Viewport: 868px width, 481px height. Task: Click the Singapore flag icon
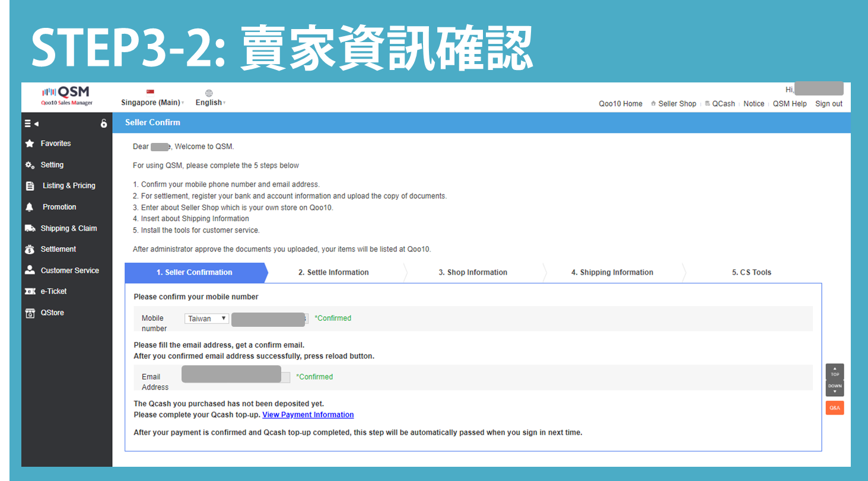coord(150,92)
